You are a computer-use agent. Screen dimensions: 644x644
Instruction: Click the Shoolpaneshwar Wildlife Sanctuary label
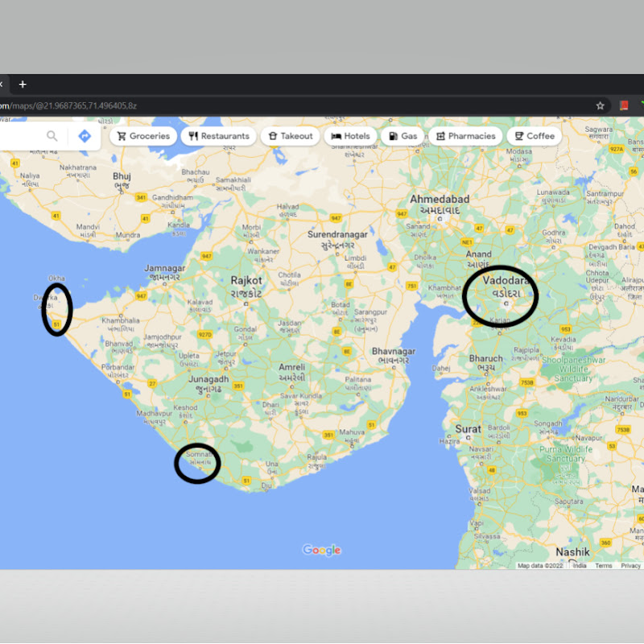pyautogui.click(x=573, y=369)
